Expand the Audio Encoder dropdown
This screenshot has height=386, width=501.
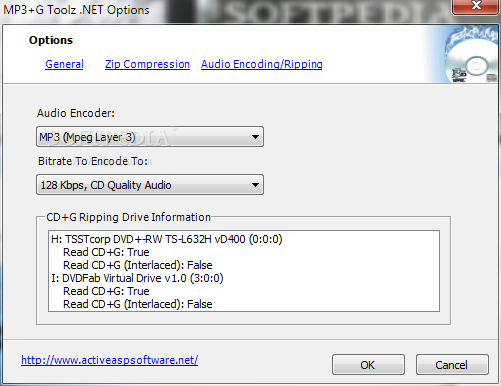click(x=150, y=137)
